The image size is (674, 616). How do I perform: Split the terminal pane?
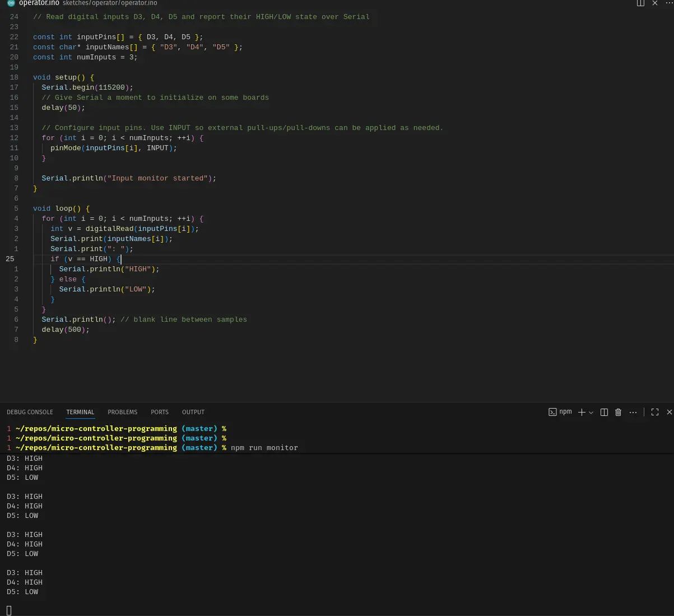[604, 412]
